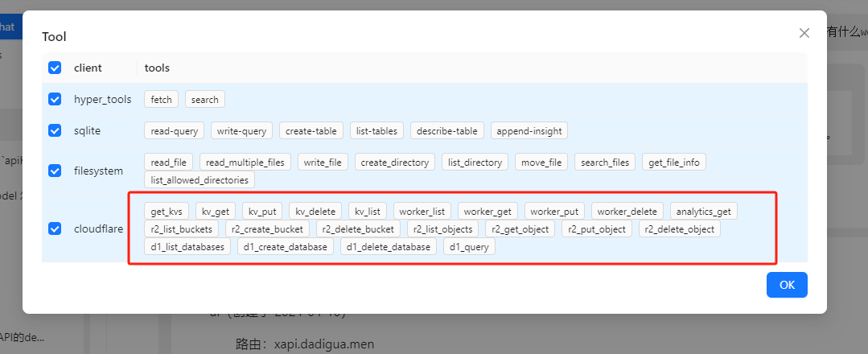Choose the search_files tool tag
The image size is (868, 354).
pos(605,163)
